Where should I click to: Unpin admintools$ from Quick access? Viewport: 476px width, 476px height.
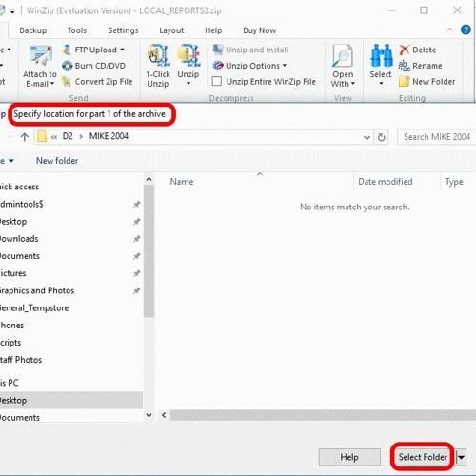coord(136,204)
